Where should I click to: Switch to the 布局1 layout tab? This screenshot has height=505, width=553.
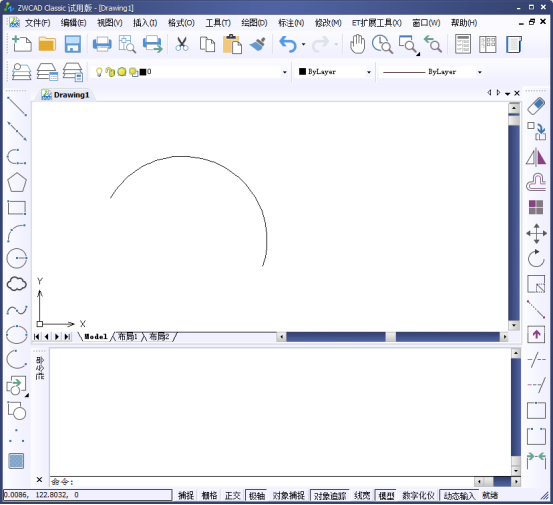coord(127,336)
